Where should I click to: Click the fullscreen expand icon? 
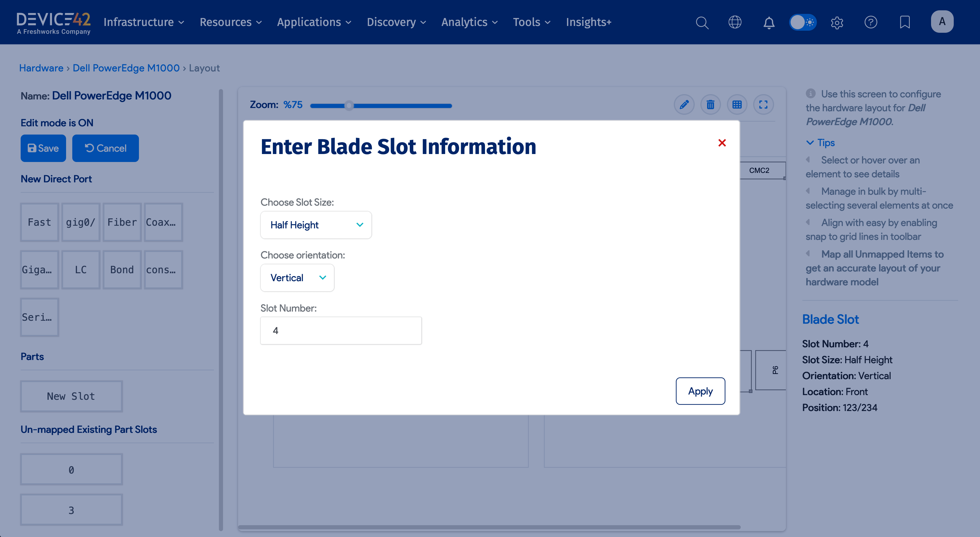763,105
